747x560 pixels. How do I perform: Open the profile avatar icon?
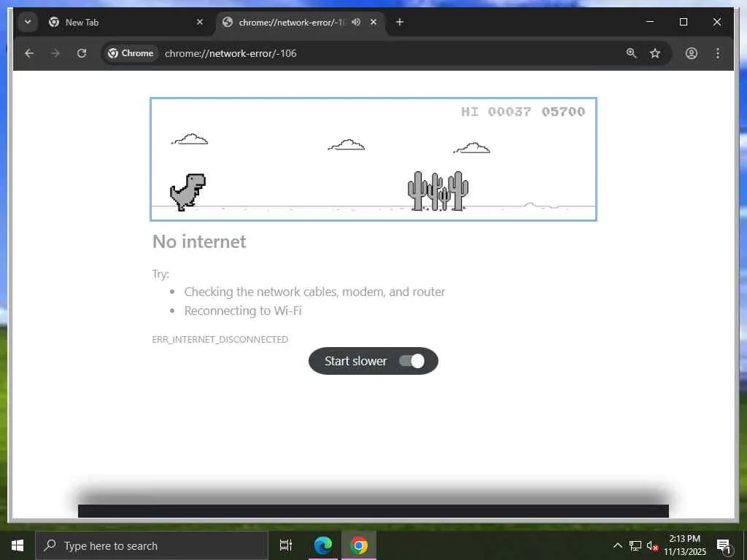(692, 53)
